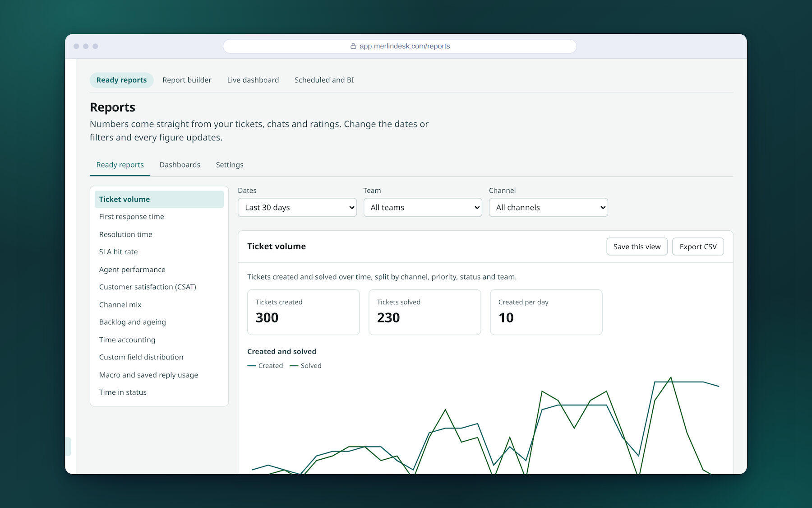Open the First response time report
Viewport: 812px width, 508px height.
click(x=159, y=217)
